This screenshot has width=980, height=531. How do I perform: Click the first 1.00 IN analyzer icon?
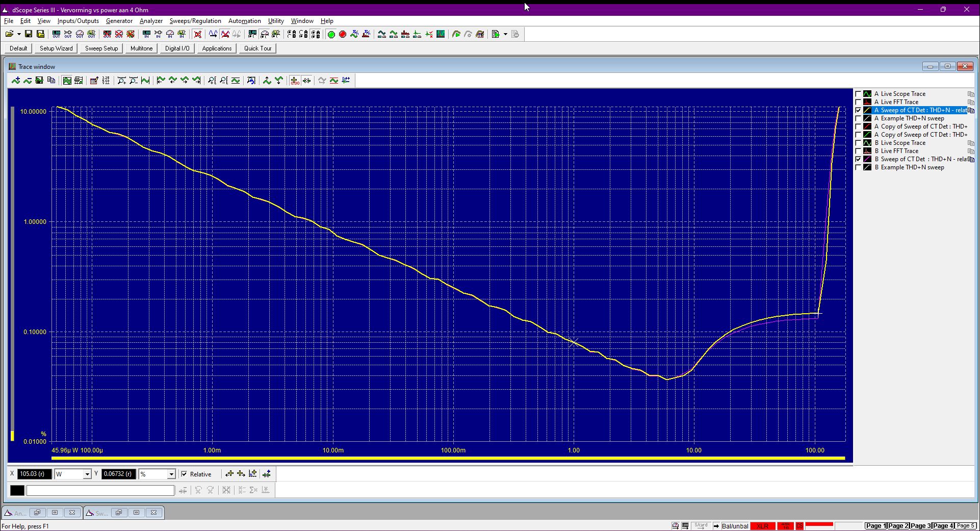[146, 34]
